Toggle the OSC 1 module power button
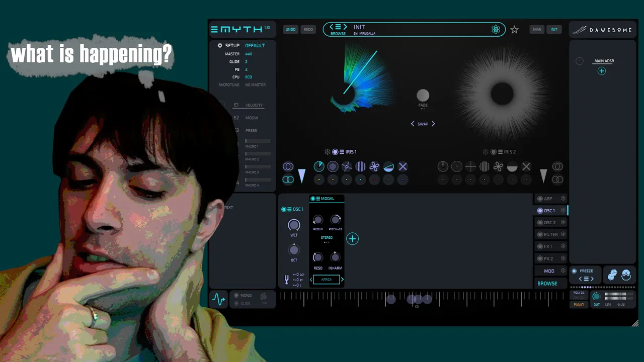The height and width of the screenshot is (362, 644). (284, 209)
